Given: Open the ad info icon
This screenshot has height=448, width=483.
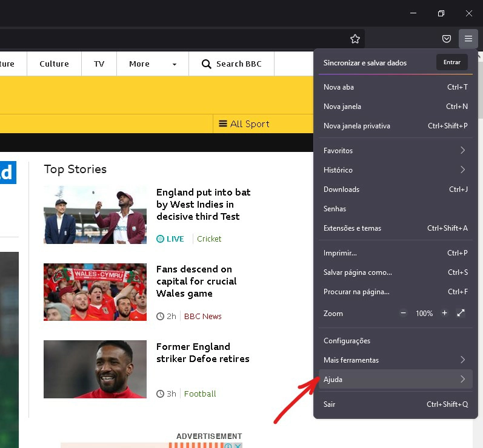Looking at the screenshot, I should click(x=228, y=446).
